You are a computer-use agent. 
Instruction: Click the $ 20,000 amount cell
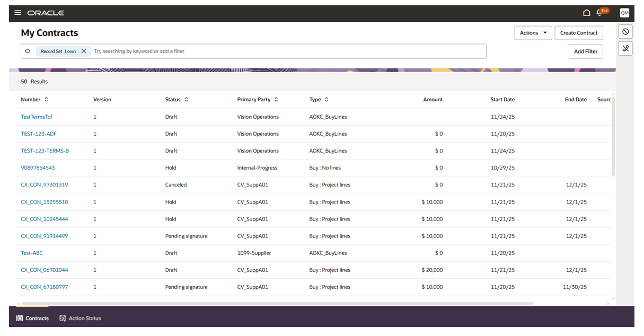432,270
